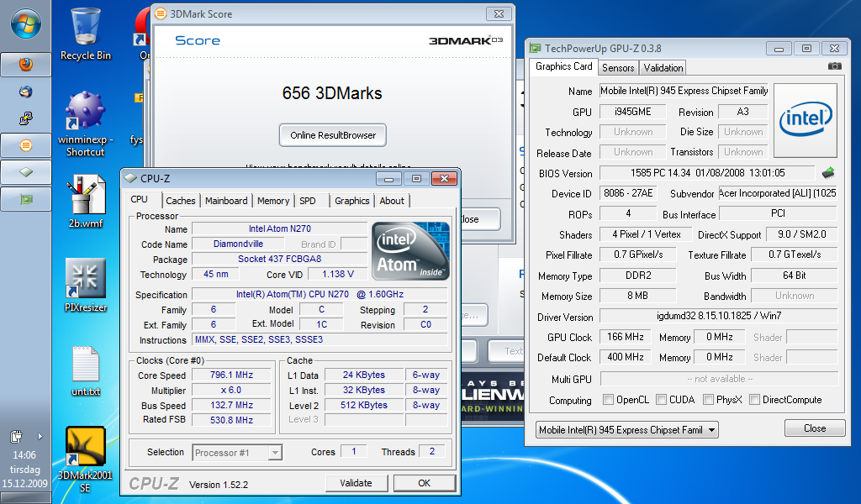Click the Online ResultBrowser button
The image size is (861, 504).
(333, 135)
